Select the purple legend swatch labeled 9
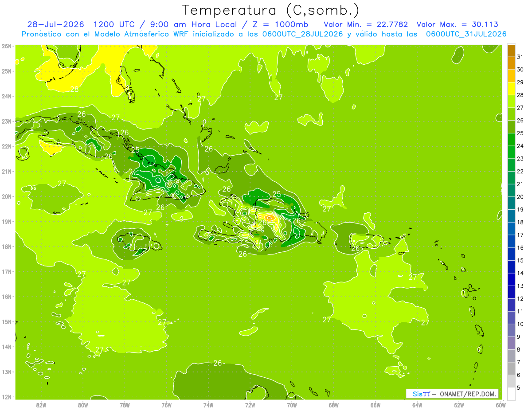Screen dimensions: 532x411 [511, 343]
